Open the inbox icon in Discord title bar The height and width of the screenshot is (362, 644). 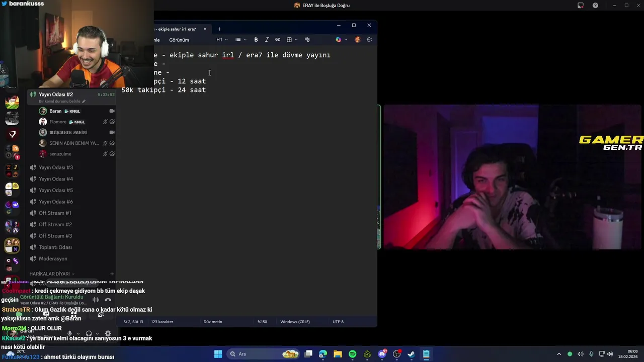coord(580,6)
